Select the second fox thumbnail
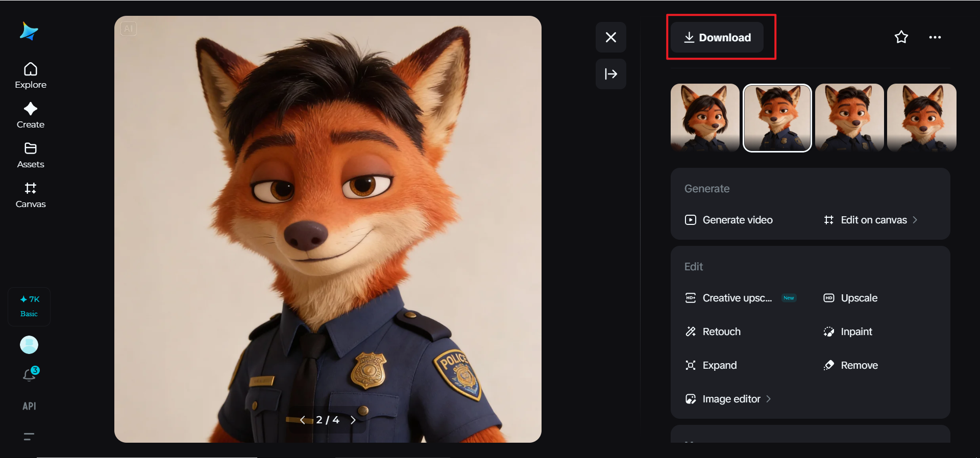The image size is (980, 458). 777,118
